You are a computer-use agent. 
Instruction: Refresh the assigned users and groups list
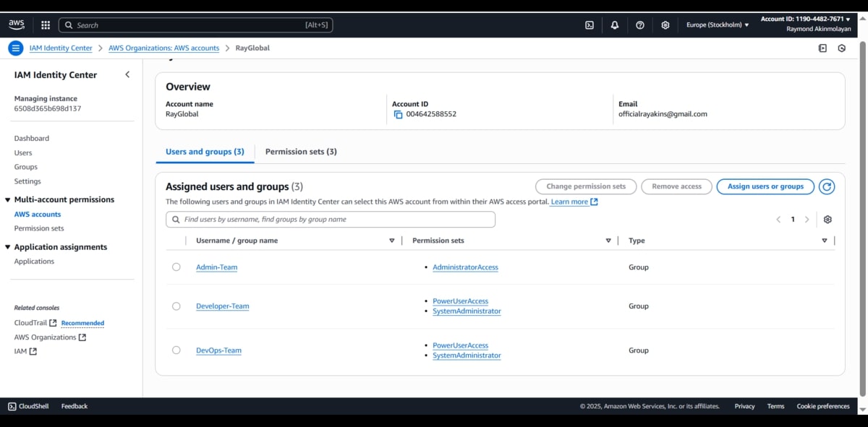(x=827, y=186)
